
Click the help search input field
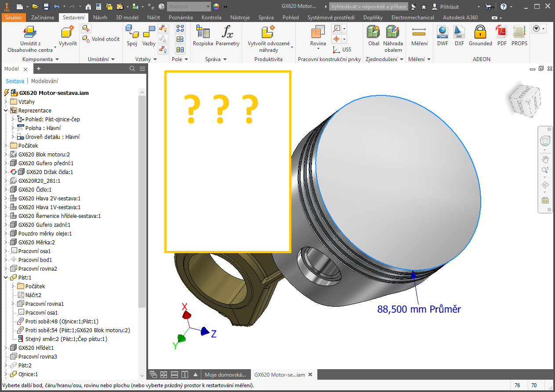(368, 7)
